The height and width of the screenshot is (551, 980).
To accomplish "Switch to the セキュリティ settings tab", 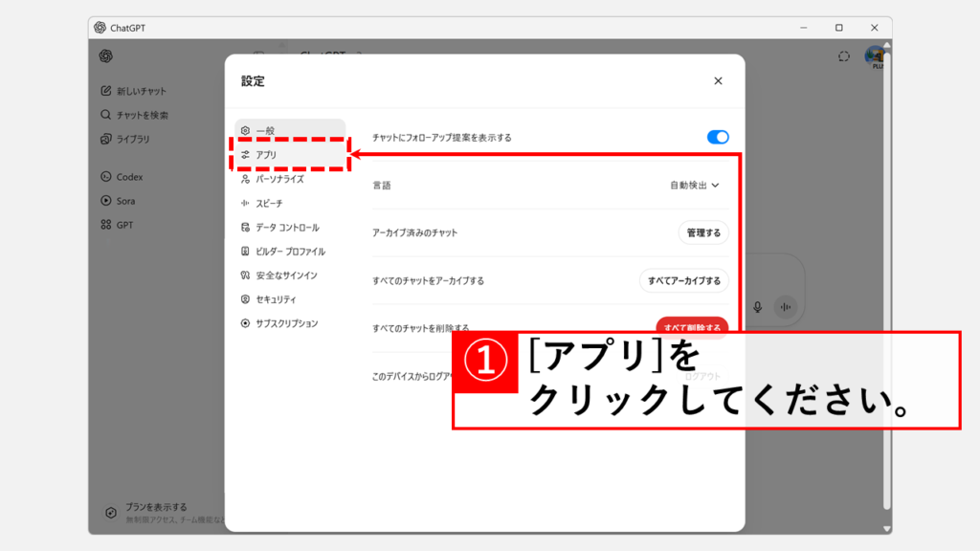I will point(276,299).
